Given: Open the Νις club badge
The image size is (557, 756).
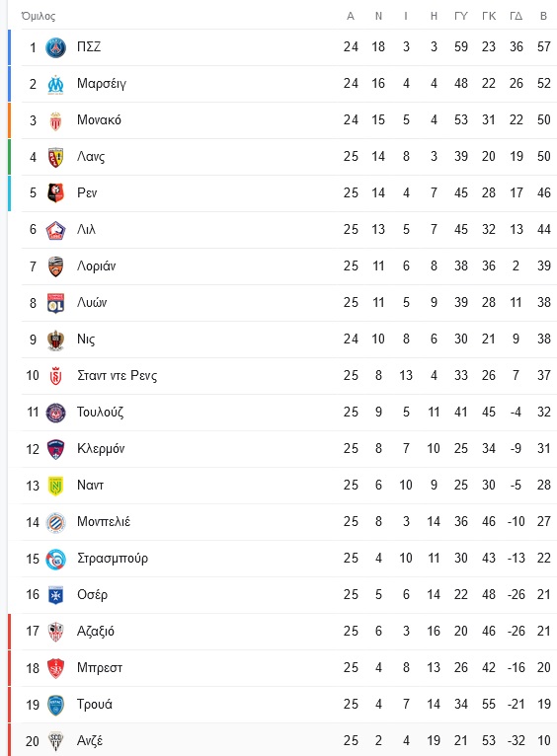Looking at the screenshot, I should [55, 340].
